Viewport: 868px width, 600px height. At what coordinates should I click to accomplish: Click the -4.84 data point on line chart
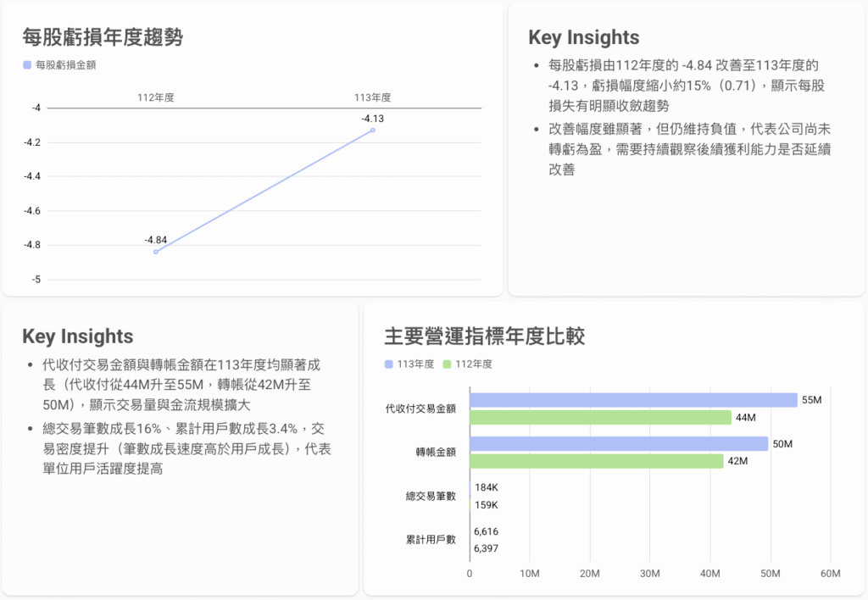click(156, 252)
